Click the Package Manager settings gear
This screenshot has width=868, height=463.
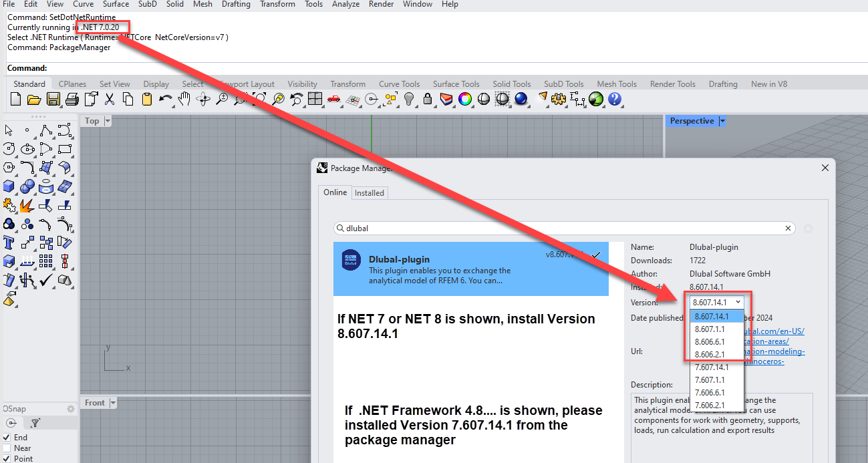pos(808,228)
